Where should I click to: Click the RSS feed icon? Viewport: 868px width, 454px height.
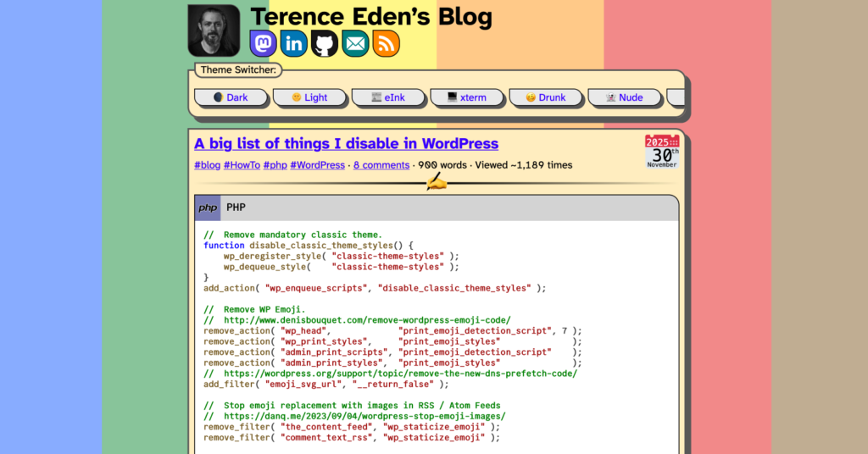[386, 43]
